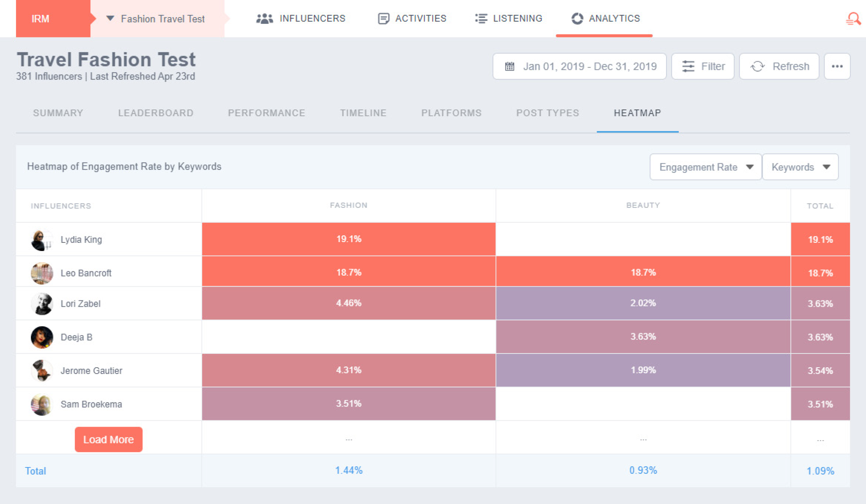
Task: Click the Analytics ring icon
Action: [x=577, y=19]
